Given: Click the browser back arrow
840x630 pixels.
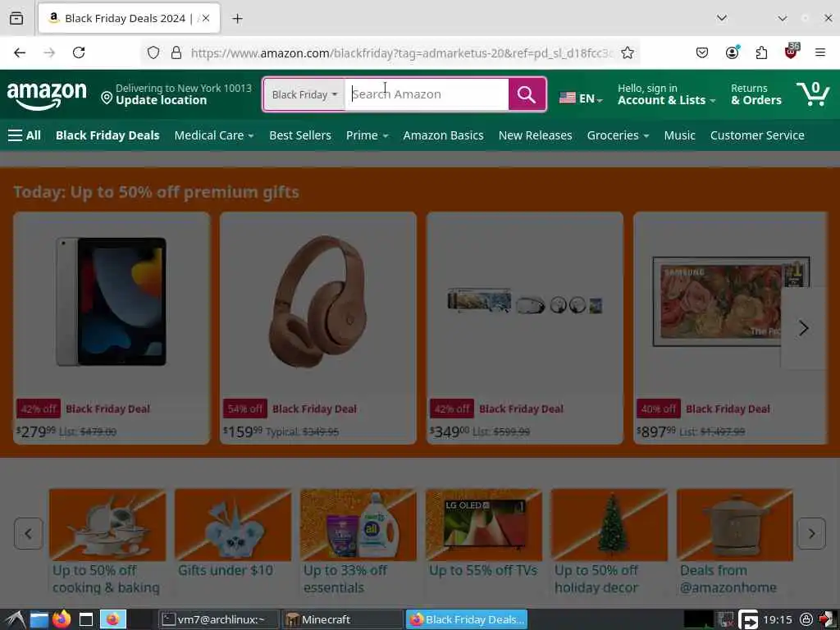Looking at the screenshot, I should 20,52.
